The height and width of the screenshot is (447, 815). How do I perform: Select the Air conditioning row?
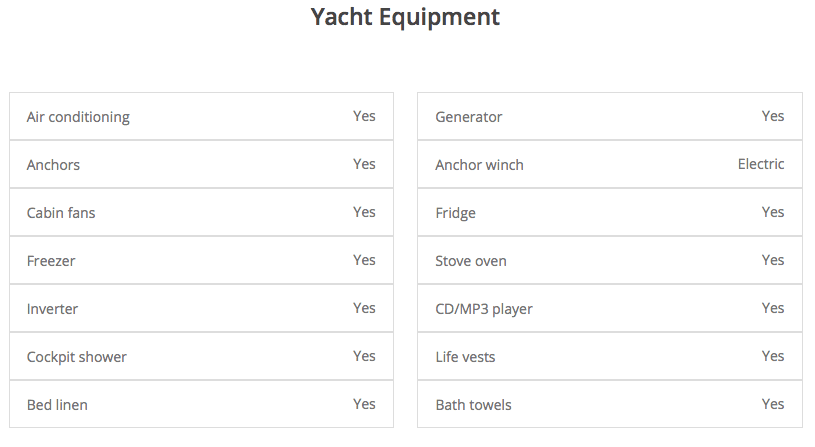pos(201,117)
